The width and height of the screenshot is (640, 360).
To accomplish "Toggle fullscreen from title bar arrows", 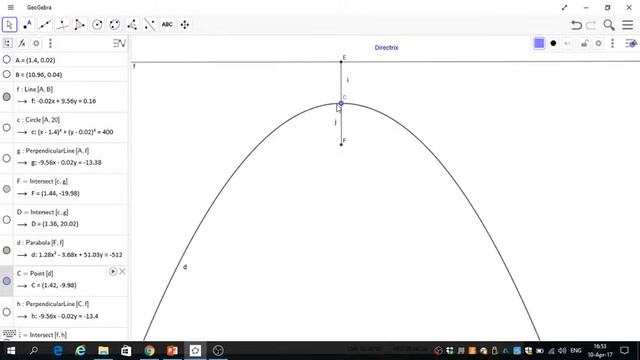I will coord(564,7).
